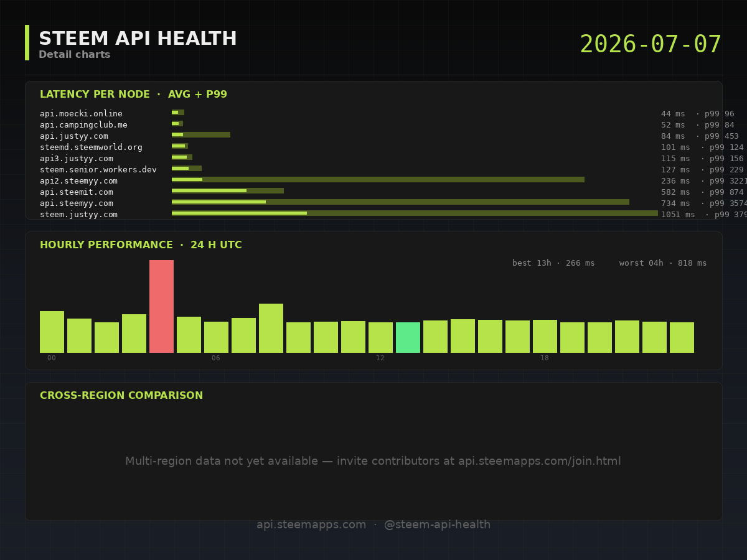Image resolution: width=747 pixels, height=560 pixels.
Task: Click the api2.steemyy.com latency bar
Action: click(378, 180)
